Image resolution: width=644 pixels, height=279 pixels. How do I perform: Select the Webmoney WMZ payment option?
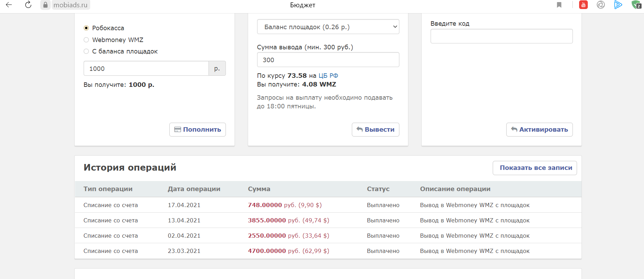click(x=86, y=40)
